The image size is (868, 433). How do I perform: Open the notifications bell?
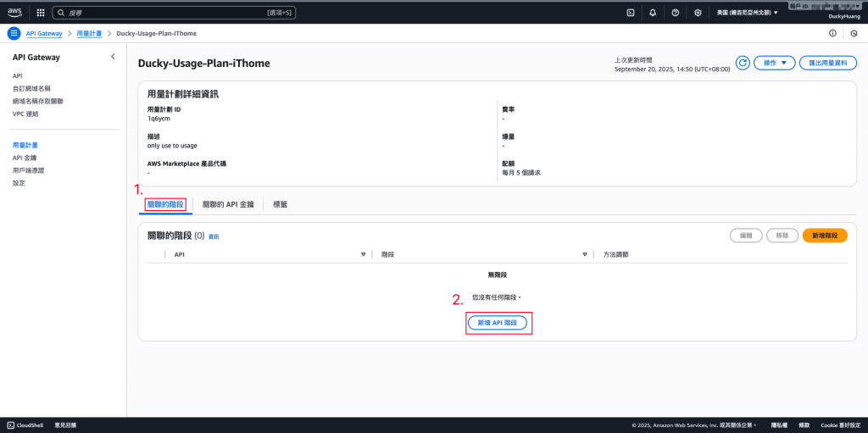pyautogui.click(x=653, y=13)
